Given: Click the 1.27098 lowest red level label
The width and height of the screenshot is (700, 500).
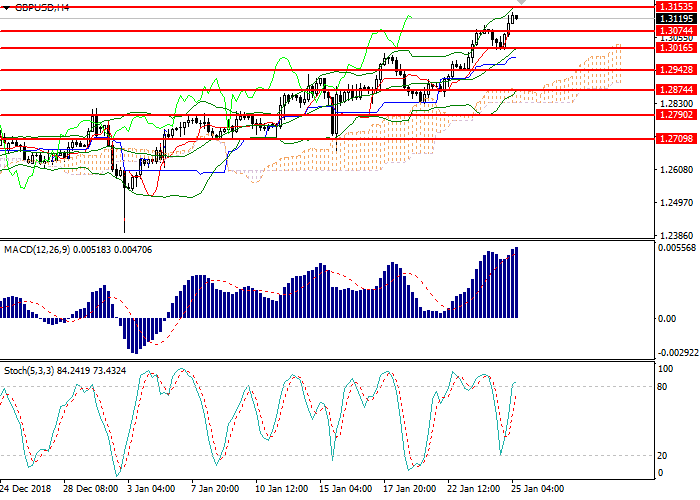Looking at the screenshot, I should [x=675, y=140].
